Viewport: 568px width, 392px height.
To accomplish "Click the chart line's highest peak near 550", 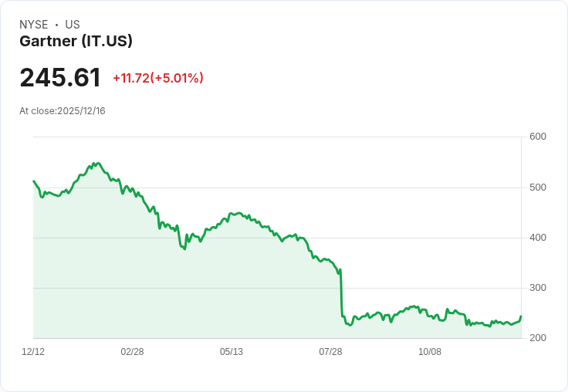I will click(x=98, y=164).
